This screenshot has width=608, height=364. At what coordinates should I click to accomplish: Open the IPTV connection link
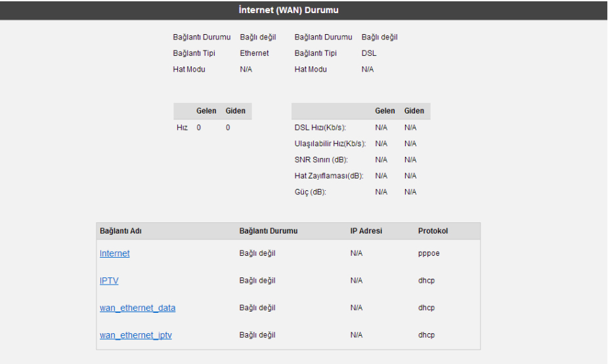(x=109, y=281)
